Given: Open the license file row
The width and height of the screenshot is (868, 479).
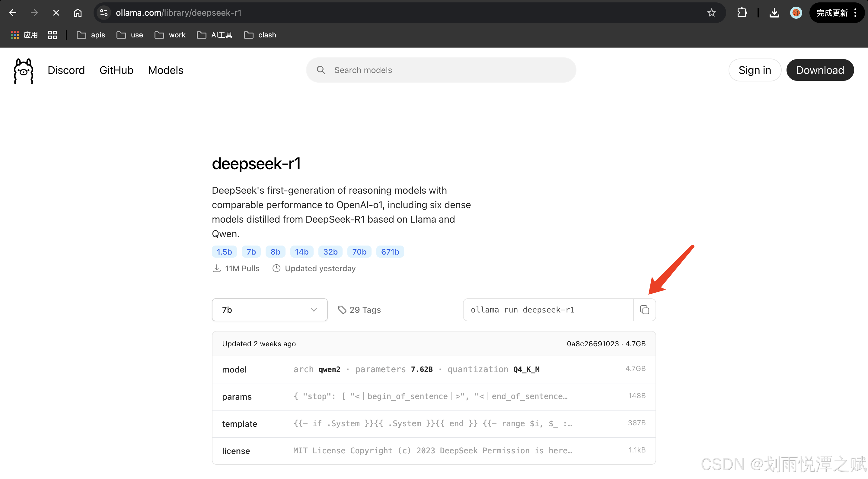Looking at the screenshot, I should coord(434,451).
